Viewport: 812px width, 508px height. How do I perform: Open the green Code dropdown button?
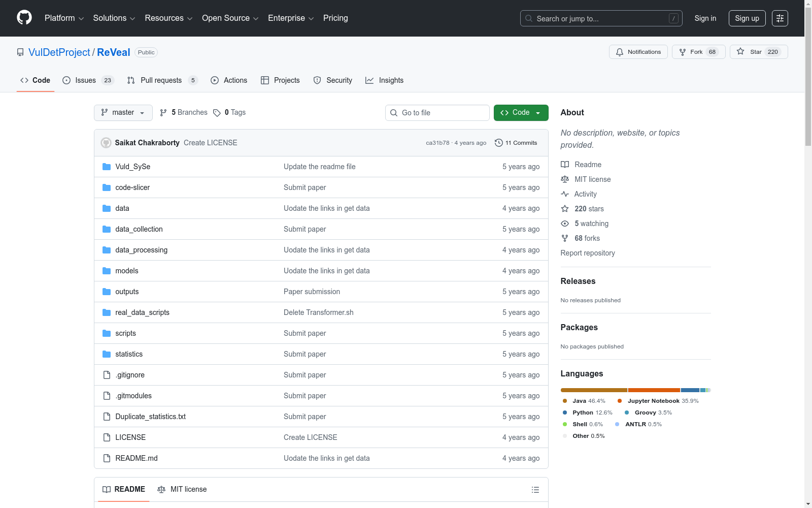[521, 113]
